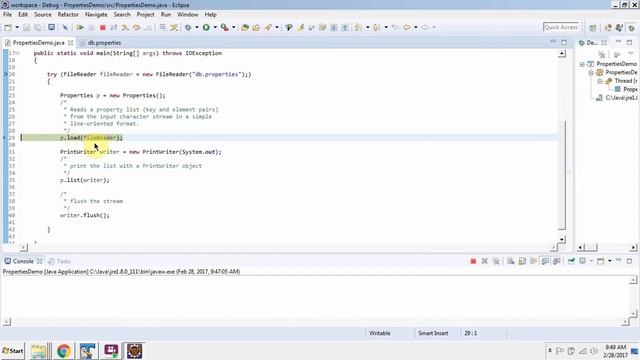The height and width of the screenshot is (360, 640).
Task: Open the Source menu
Action: coord(42,14)
